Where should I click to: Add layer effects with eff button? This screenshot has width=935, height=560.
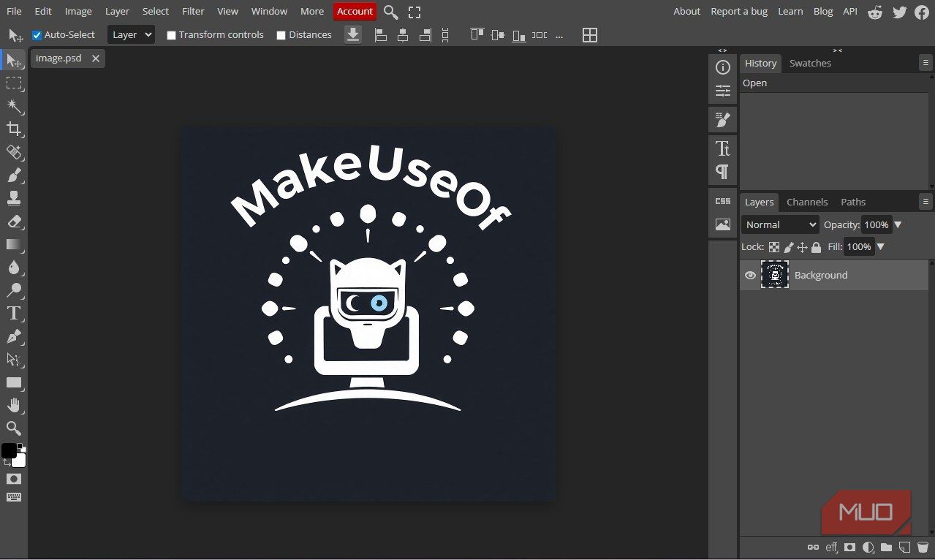click(x=831, y=547)
